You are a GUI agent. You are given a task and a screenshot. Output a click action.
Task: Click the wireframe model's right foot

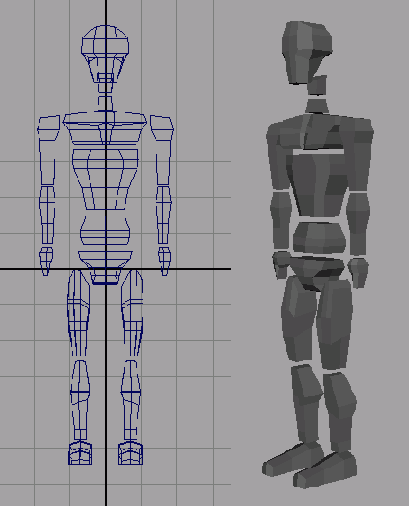click(130, 453)
